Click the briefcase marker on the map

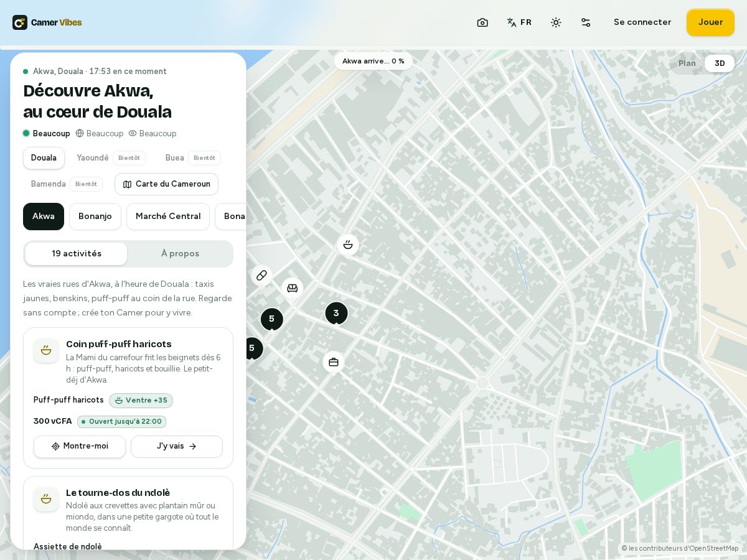tap(334, 362)
